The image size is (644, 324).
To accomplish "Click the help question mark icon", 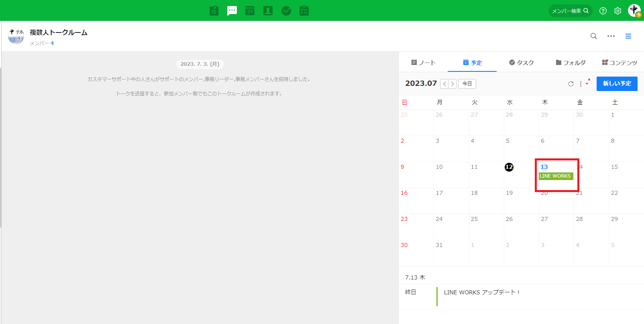I will pyautogui.click(x=603, y=11).
